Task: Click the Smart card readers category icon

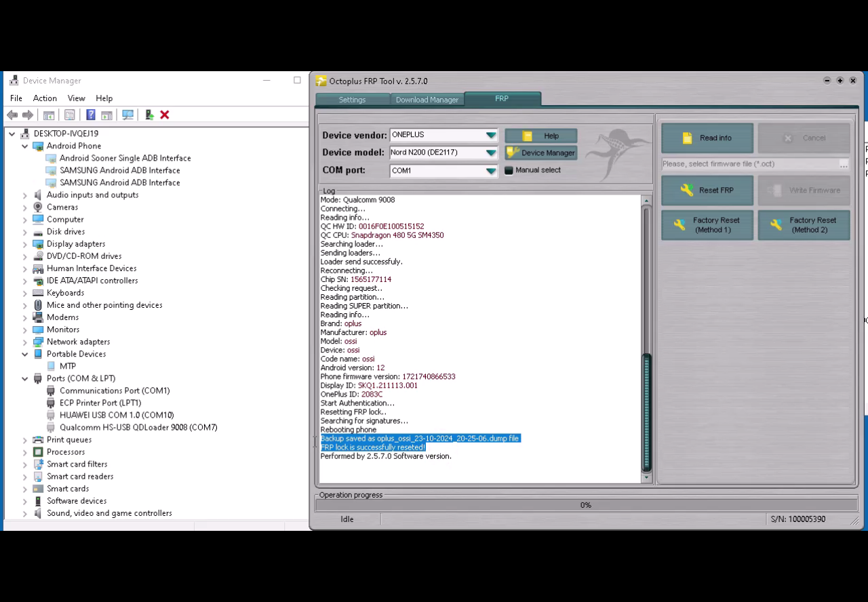Action: (38, 477)
